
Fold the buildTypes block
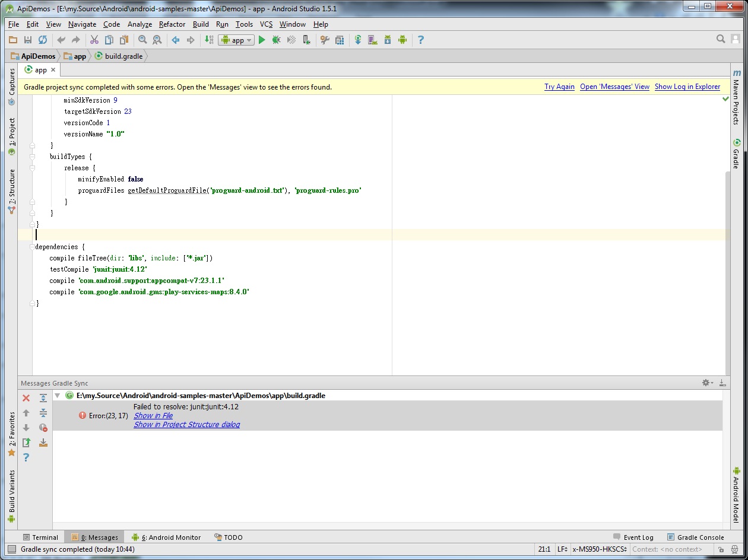pos(33,157)
